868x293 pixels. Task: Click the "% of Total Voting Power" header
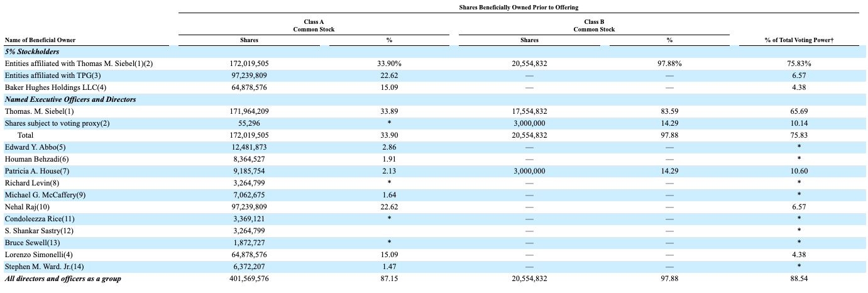[x=798, y=40]
